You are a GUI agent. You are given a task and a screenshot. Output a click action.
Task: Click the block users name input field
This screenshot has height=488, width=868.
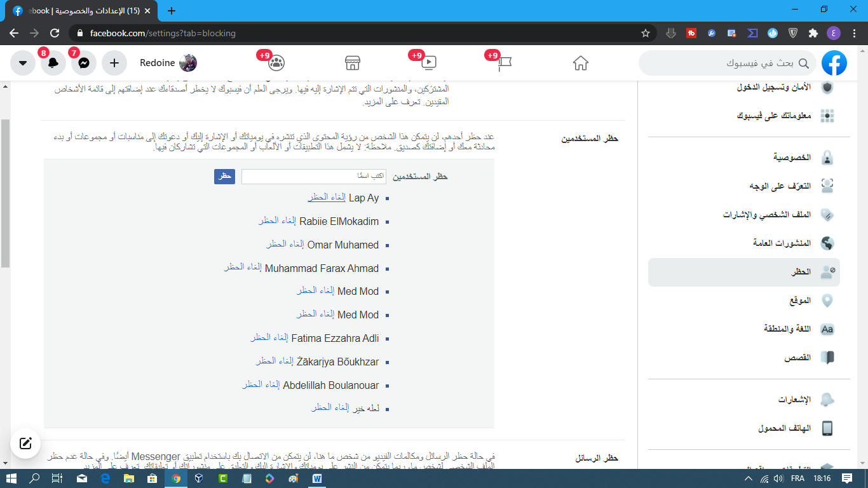pyautogui.click(x=313, y=177)
